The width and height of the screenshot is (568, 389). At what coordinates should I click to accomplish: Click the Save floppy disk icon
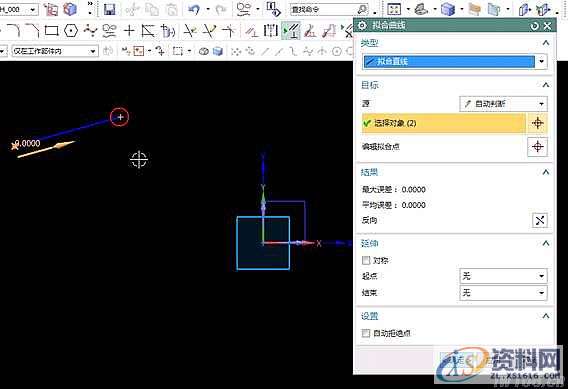click(109, 9)
